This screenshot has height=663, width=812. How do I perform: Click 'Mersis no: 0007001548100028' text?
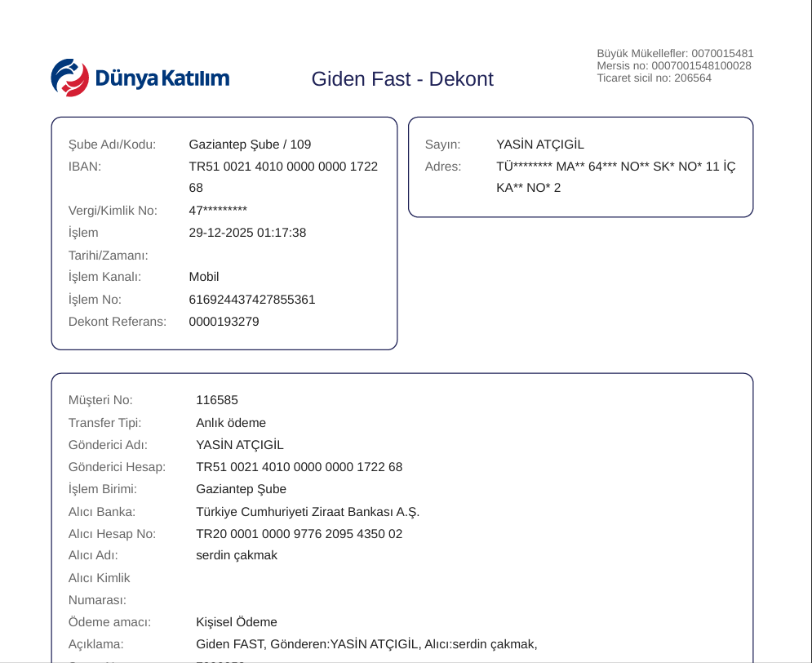click(674, 66)
